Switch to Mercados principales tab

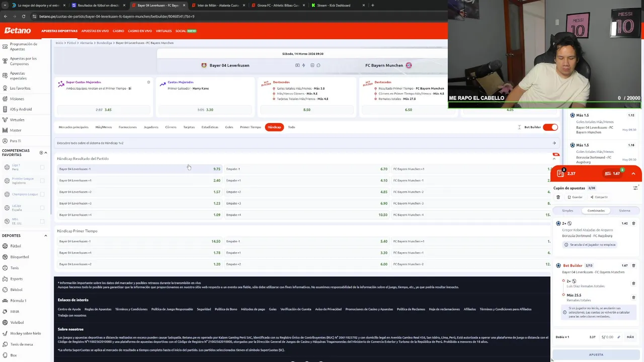coord(73,127)
